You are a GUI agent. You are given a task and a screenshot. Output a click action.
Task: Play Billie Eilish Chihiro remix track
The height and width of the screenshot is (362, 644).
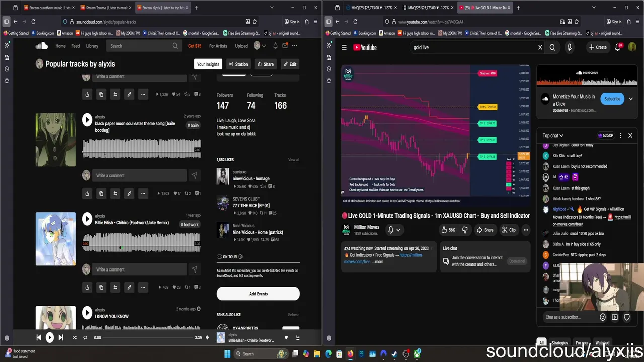[87, 219]
